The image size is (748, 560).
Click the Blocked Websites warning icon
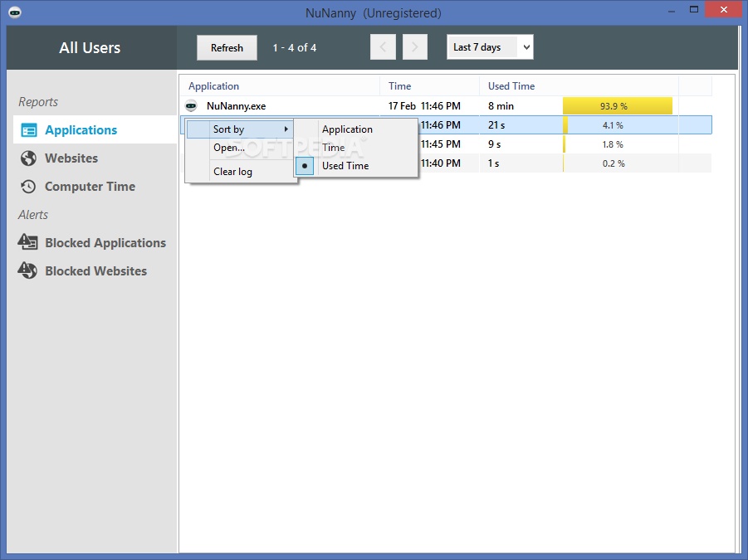pyautogui.click(x=27, y=270)
